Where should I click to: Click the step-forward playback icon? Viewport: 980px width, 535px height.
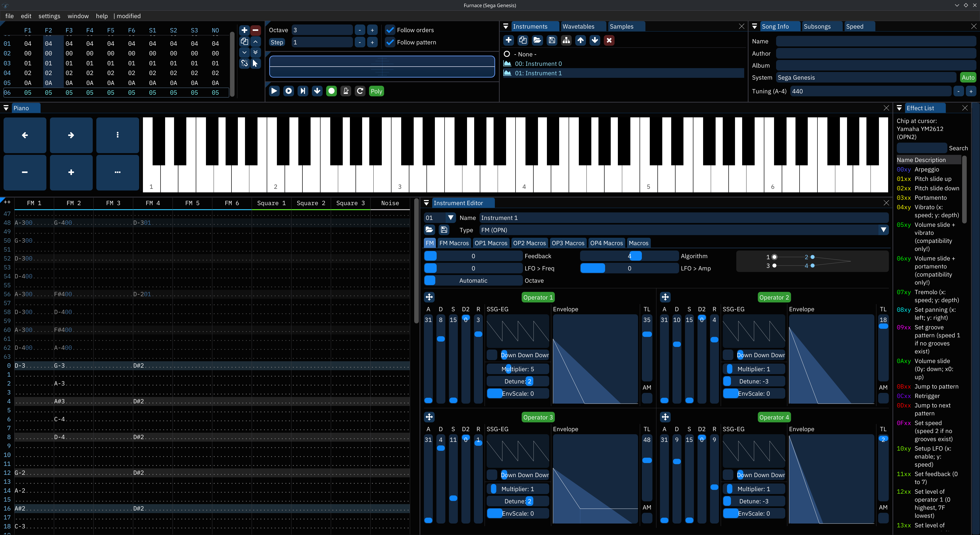click(303, 91)
